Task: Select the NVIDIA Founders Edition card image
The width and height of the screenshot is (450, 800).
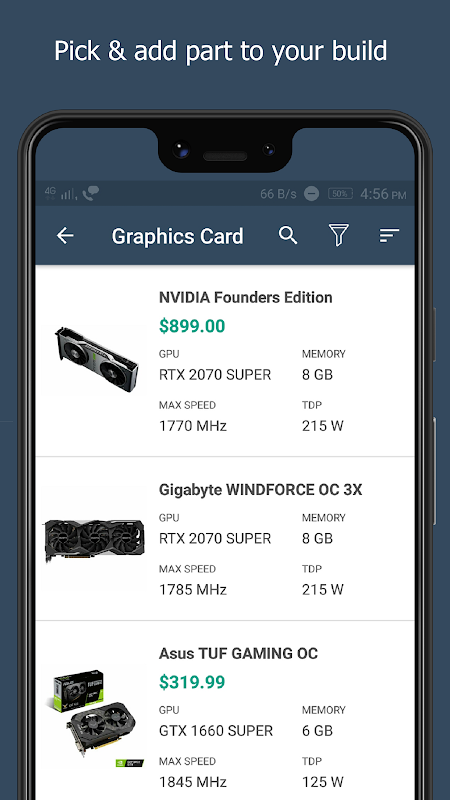Action: (x=96, y=359)
